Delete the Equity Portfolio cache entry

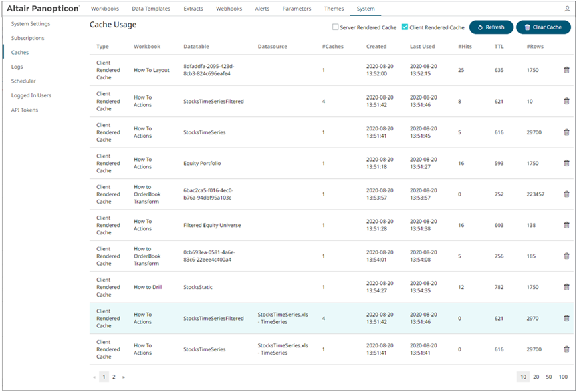(566, 163)
